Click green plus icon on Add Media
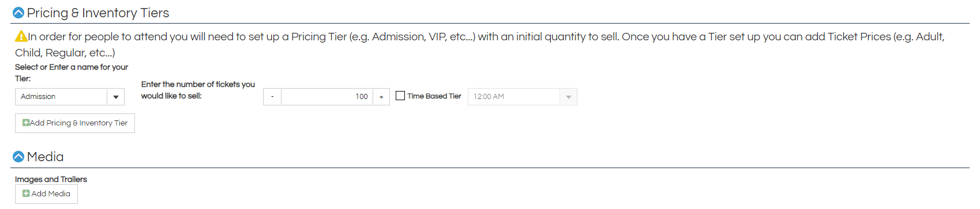 pyautogui.click(x=26, y=193)
